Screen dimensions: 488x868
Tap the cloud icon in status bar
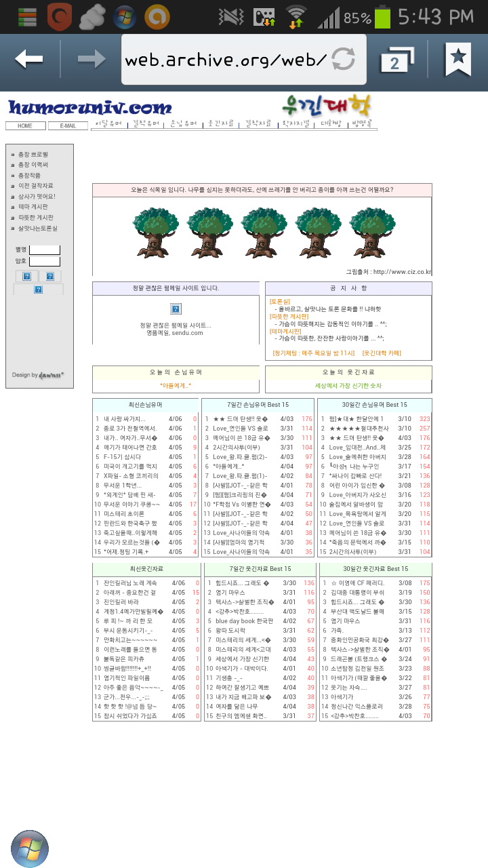(x=92, y=17)
